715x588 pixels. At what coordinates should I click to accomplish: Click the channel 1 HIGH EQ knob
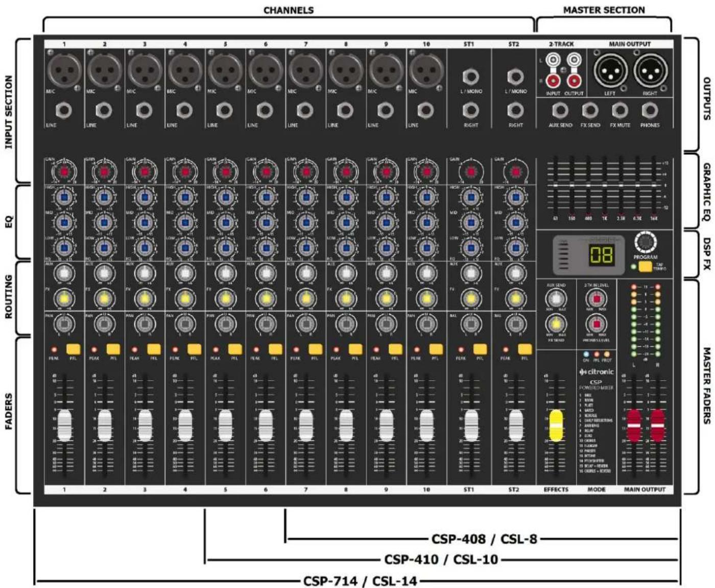click(64, 197)
